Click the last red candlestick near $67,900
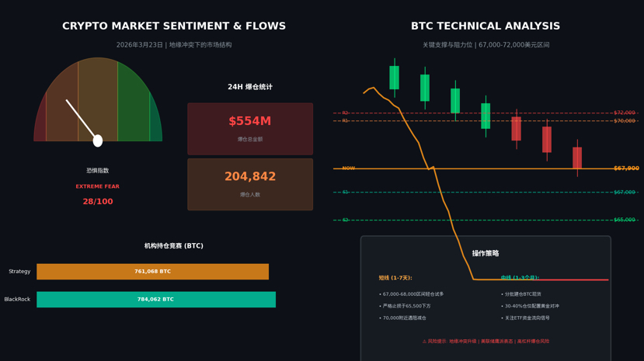644x361 pixels. click(577, 158)
